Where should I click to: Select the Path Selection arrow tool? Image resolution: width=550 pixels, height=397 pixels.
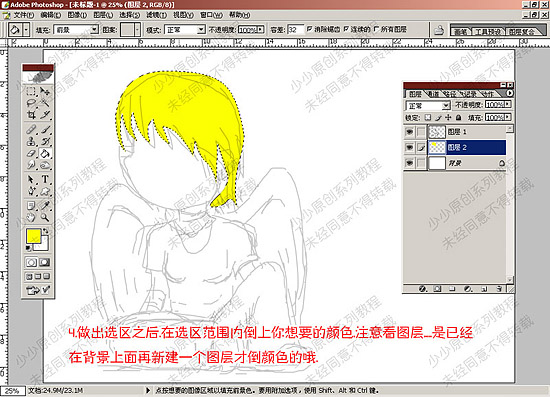point(32,179)
